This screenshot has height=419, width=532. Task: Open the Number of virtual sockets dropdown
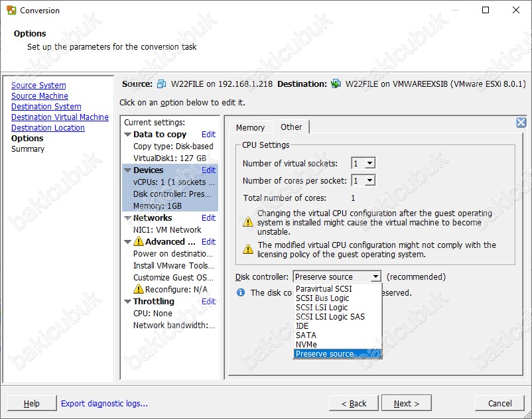(370, 163)
